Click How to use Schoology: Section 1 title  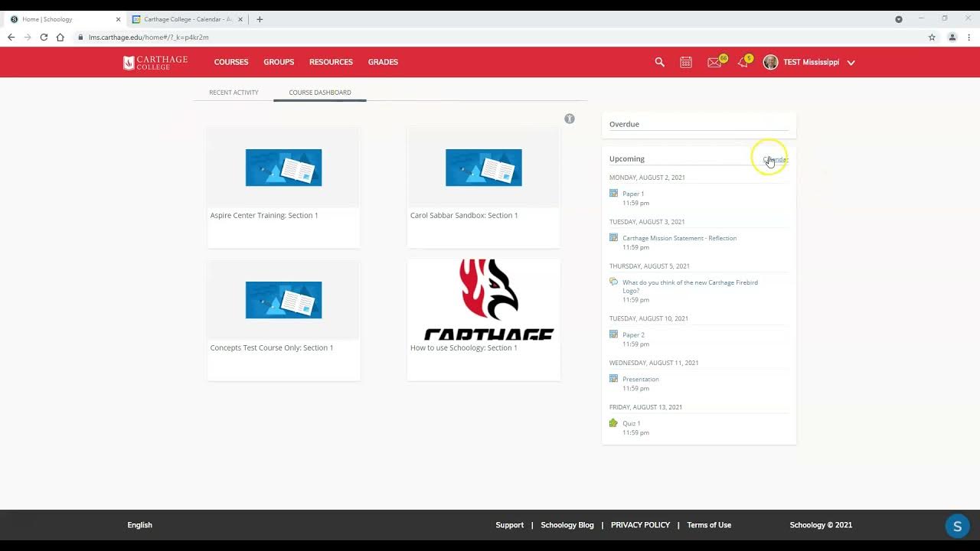point(464,347)
